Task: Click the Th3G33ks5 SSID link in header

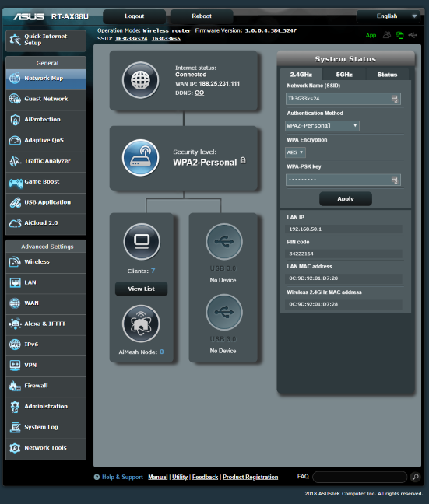Action: pyautogui.click(x=166, y=39)
